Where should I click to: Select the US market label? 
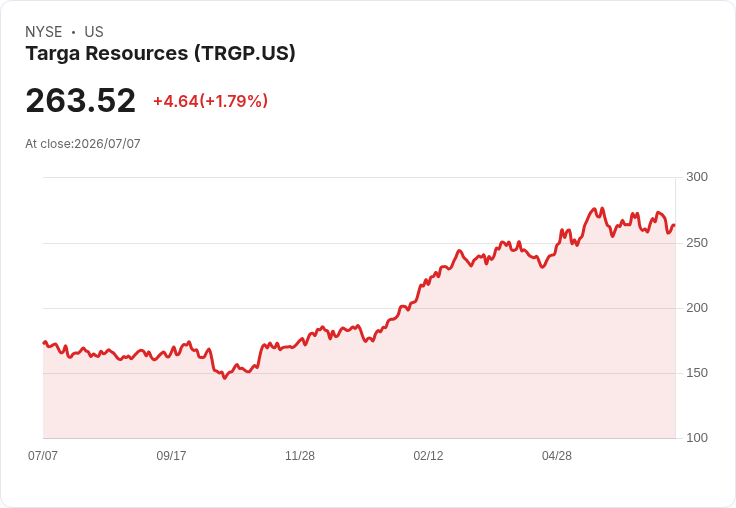tap(94, 32)
